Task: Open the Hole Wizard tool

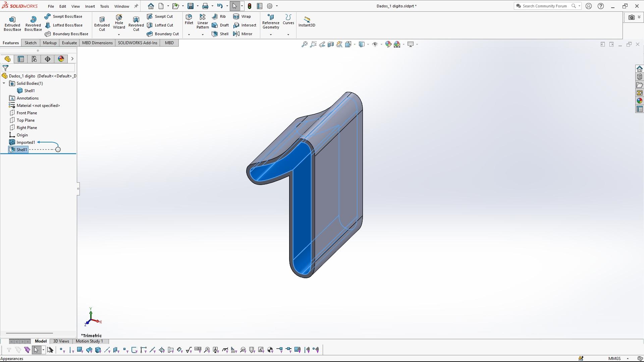Action: click(x=119, y=22)
